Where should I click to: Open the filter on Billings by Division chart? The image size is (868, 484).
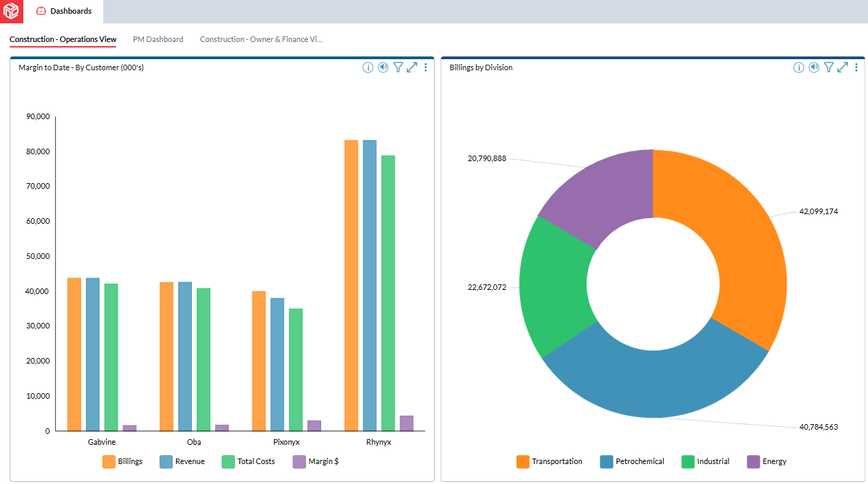(x=829, y=67)
